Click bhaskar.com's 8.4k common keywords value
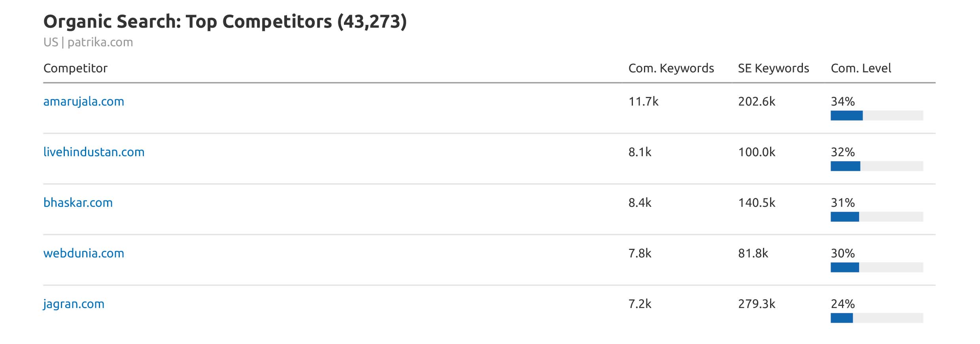Viewport: 980px width, 344px height. 640,203
